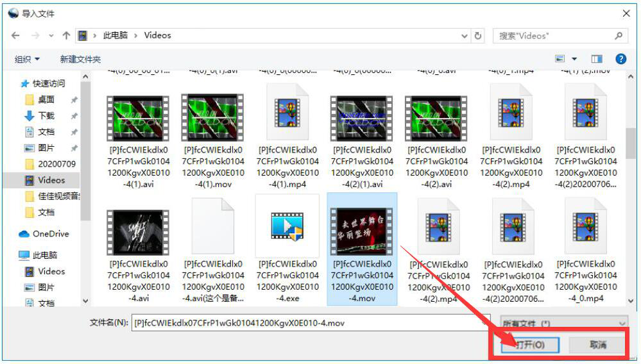Select the blank -4.avi(这个是备... file
Image resolution: width=641 pixels, height=364 pixels.
(212, 226)
